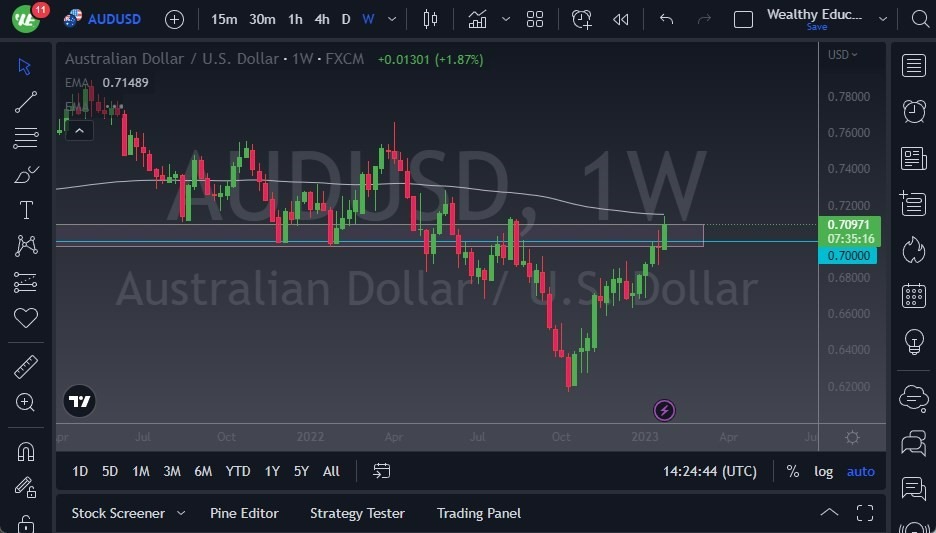This screenshot has height=533, width=936.
Task: Open the USD currency dropdown
Action: (842, 55)
